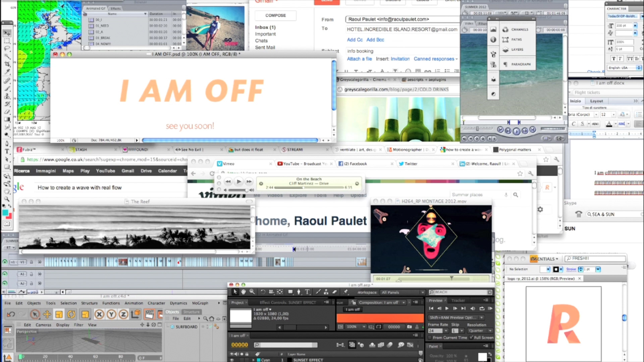This screenshot has height=362, width=644.
Task: Toggle Cinema 4D X axis lock
Action: 99,314
